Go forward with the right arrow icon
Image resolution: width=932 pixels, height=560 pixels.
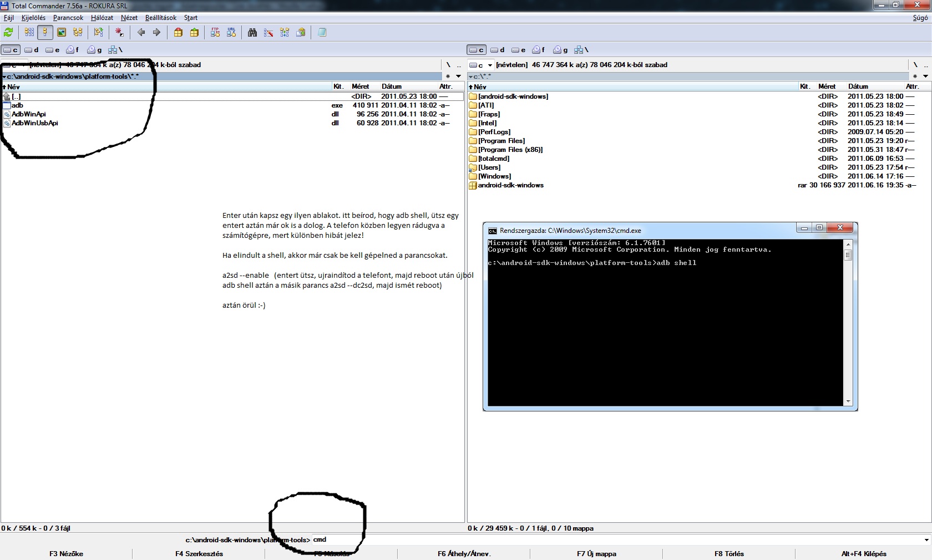(157, 33)
